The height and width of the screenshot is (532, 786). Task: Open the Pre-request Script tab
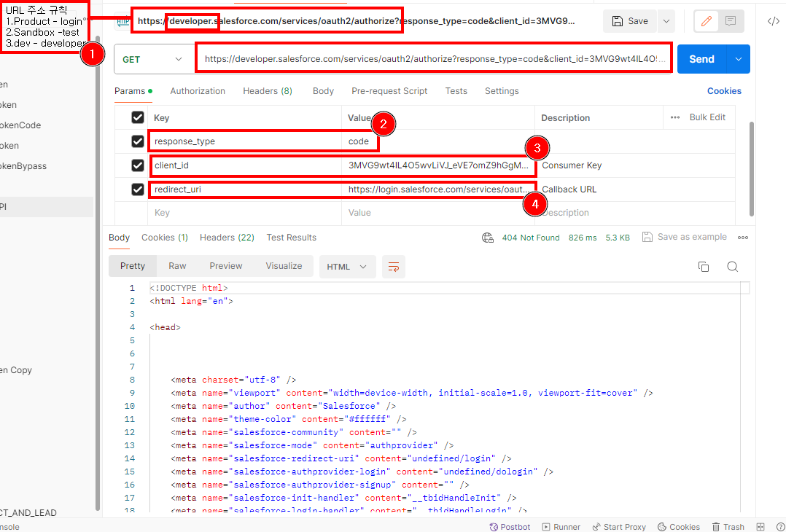pyautogui.click(x=389, y=91)
